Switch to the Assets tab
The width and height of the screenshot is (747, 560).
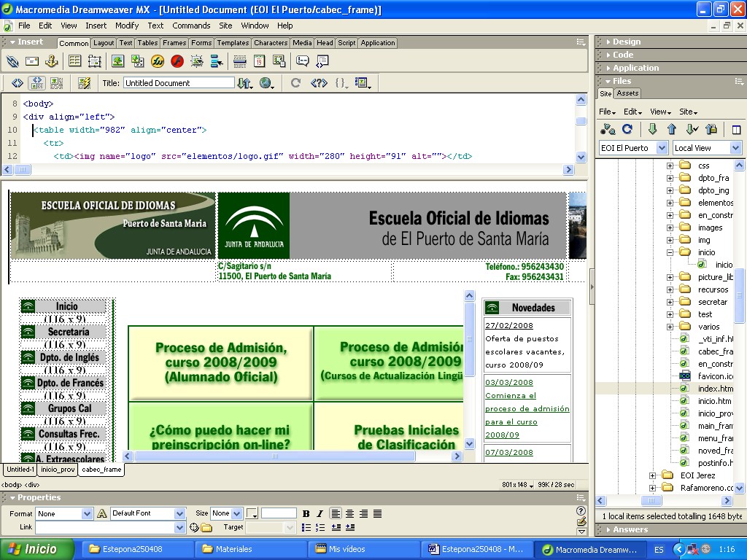click(627, 93)
